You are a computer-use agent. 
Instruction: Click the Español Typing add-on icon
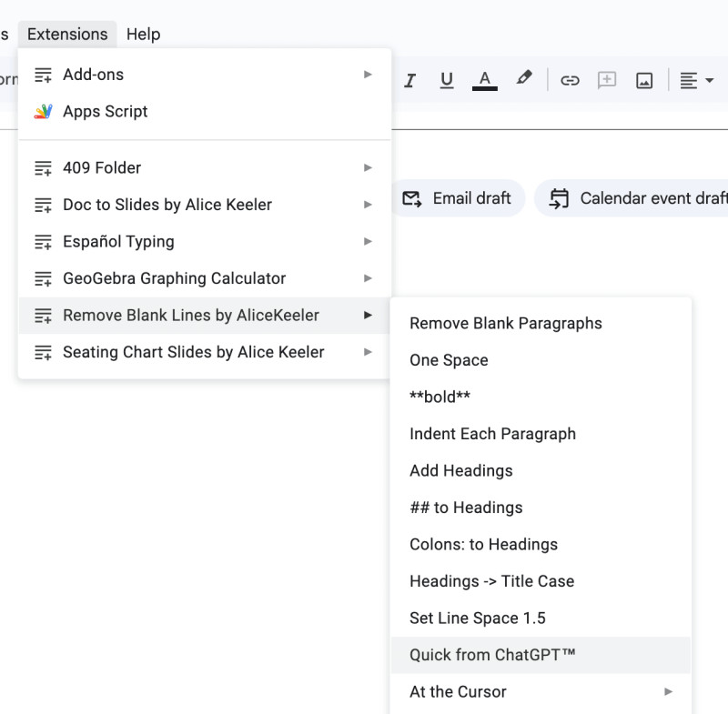pos(43,242)
